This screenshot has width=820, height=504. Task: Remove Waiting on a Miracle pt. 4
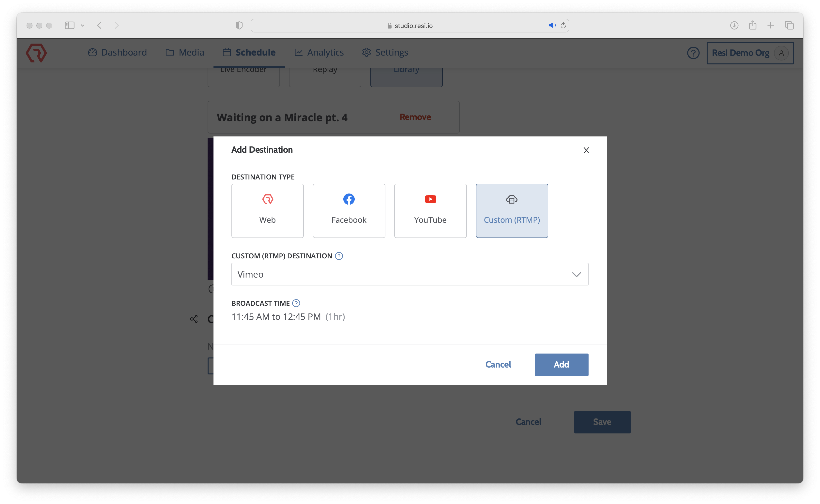tap(415, 117)
